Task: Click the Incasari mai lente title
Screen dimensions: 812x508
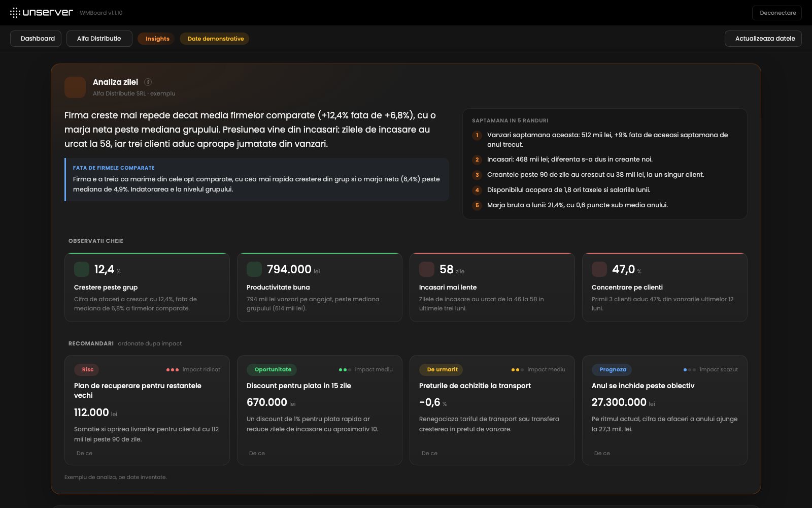Action: point(448,288)
